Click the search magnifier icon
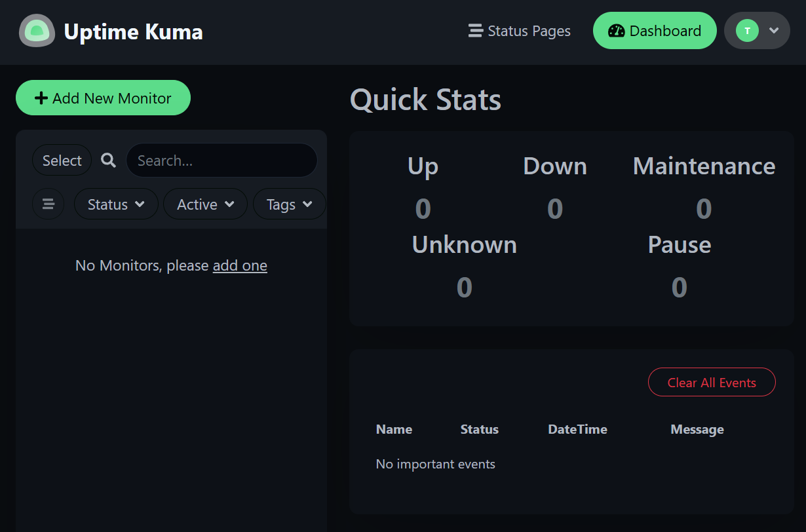The image size is (806, 532). point(109,161)
